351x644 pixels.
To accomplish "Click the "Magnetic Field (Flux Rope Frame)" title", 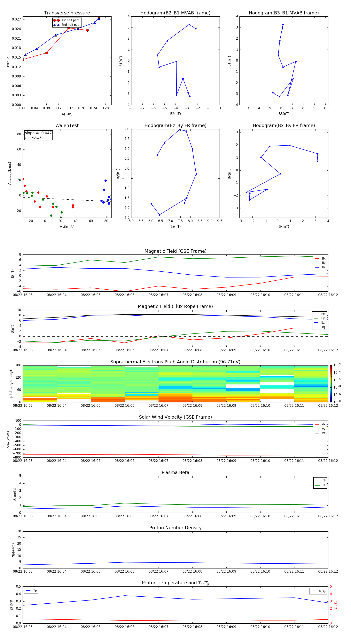I will 175,307.
